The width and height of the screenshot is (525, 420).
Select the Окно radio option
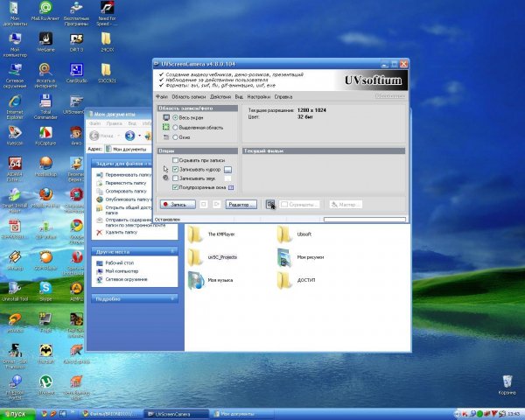[176, 137]
